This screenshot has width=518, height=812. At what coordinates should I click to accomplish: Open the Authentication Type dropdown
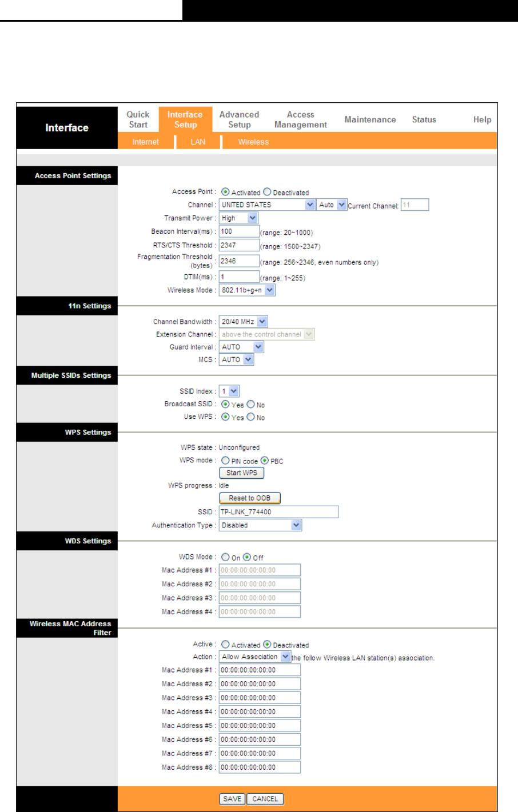click(x=260, y=525)
